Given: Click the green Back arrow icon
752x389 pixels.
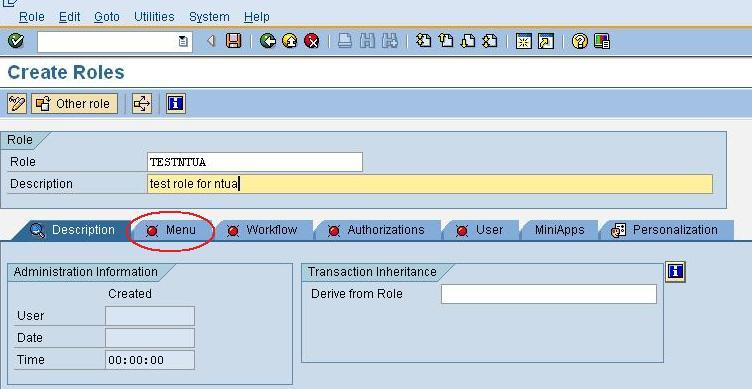Looking at the screenshot, I should 268,41.
